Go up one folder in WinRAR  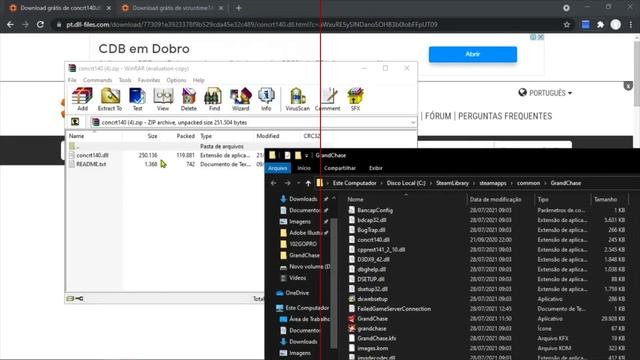pyautogui.click(x=75, y=122)
